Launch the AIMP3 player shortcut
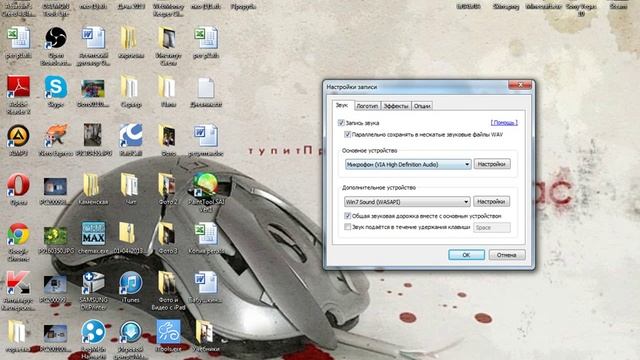 click(x=18, y=136)
